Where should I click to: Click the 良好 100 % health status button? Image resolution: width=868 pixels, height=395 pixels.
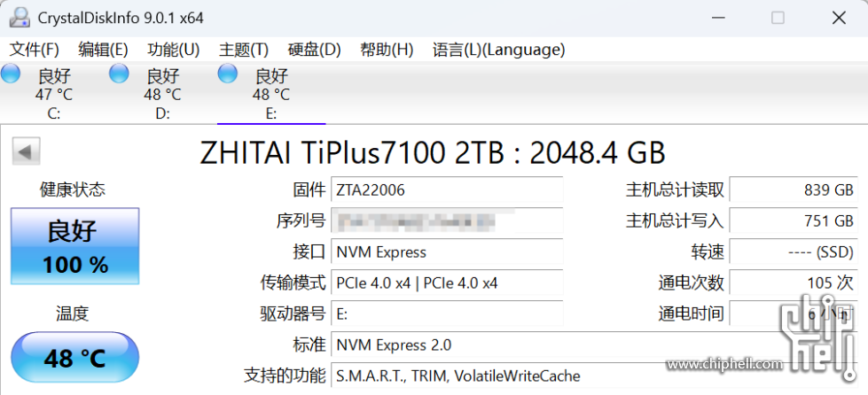[x=74, y=246]
